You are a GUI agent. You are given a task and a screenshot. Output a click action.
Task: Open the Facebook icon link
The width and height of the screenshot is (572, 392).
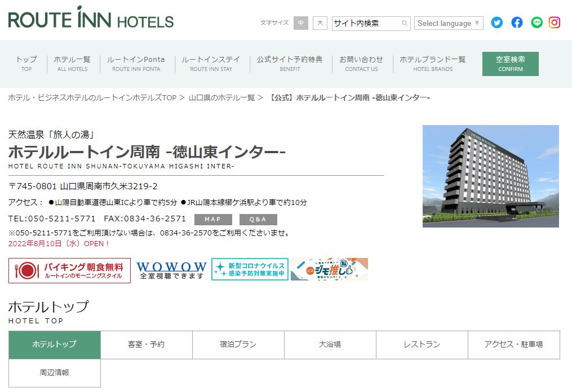(x=517, y=23)
